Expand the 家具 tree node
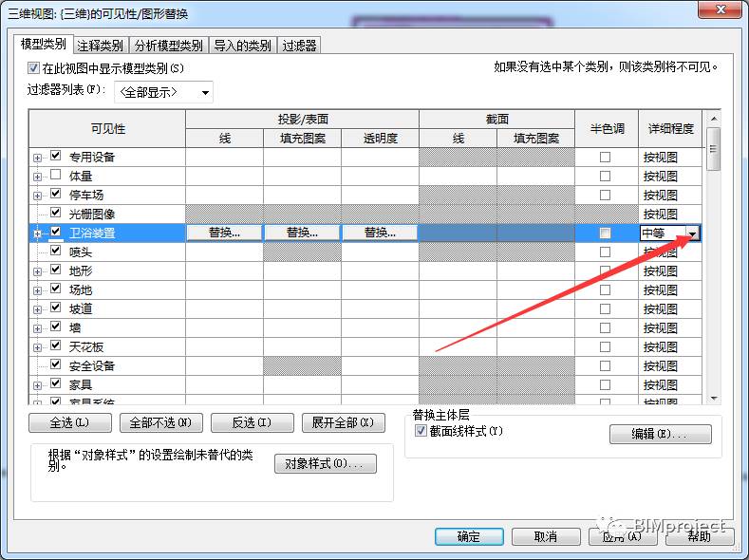The width and height of the screenshot is (749, 560). tap(37, 385)
